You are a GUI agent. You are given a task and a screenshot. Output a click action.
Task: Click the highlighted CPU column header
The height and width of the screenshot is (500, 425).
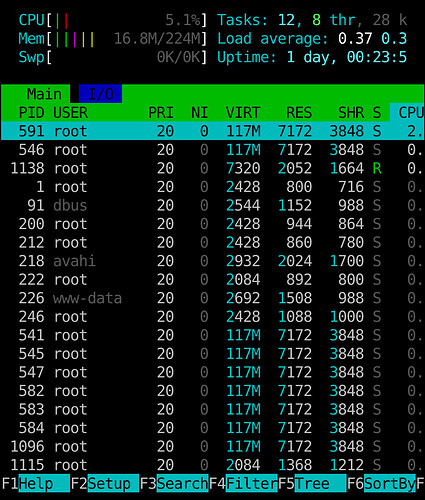pos(407,113)
